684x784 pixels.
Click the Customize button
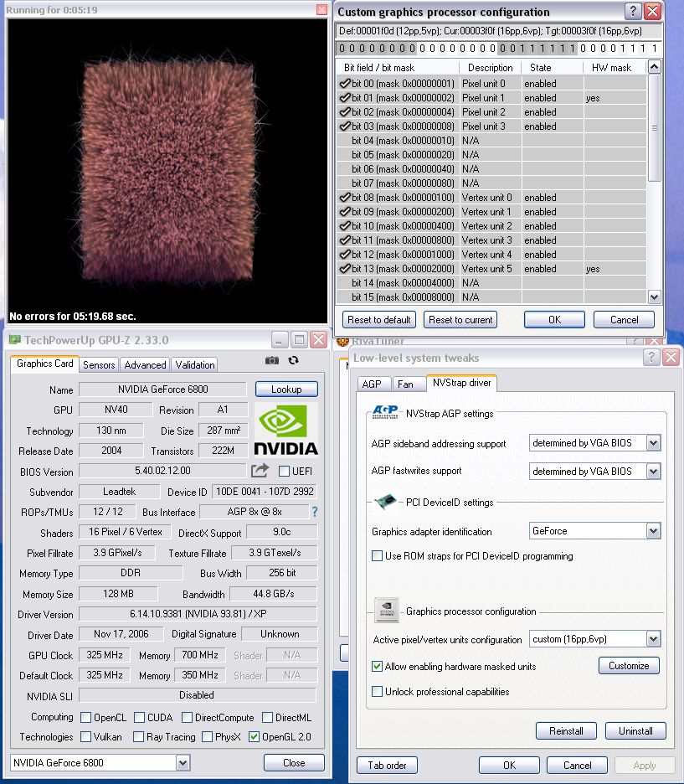(629, 666)
